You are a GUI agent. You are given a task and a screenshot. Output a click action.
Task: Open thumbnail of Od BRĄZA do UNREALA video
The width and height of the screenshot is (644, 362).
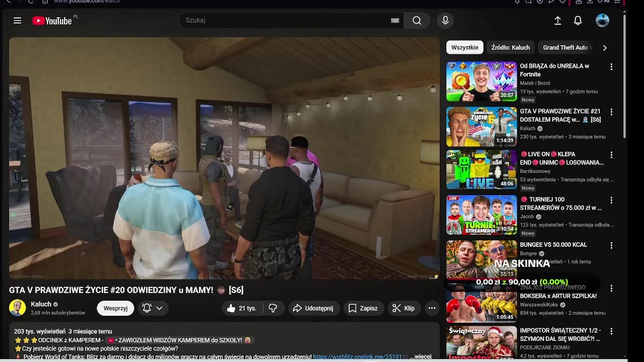tap(481, 81)
